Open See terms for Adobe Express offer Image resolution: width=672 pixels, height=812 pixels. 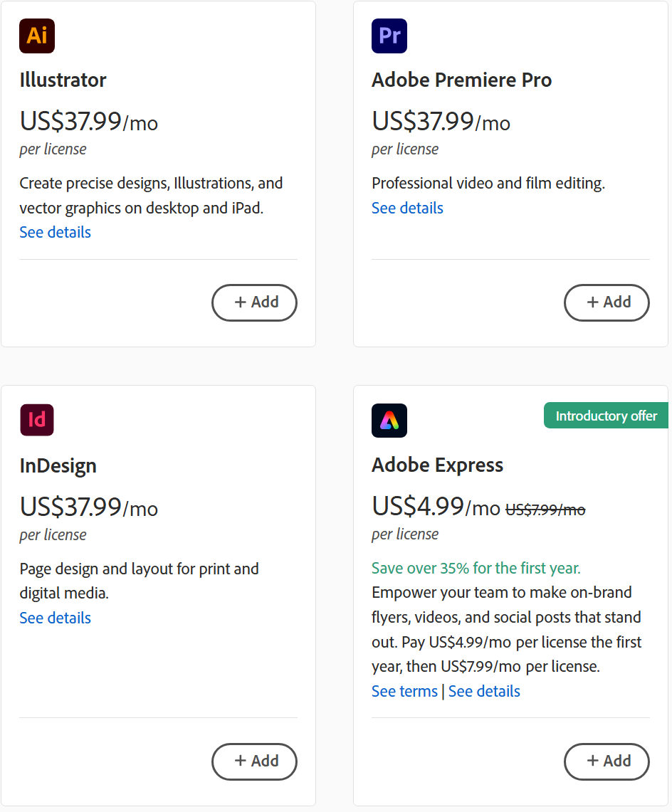coord(404,691)
